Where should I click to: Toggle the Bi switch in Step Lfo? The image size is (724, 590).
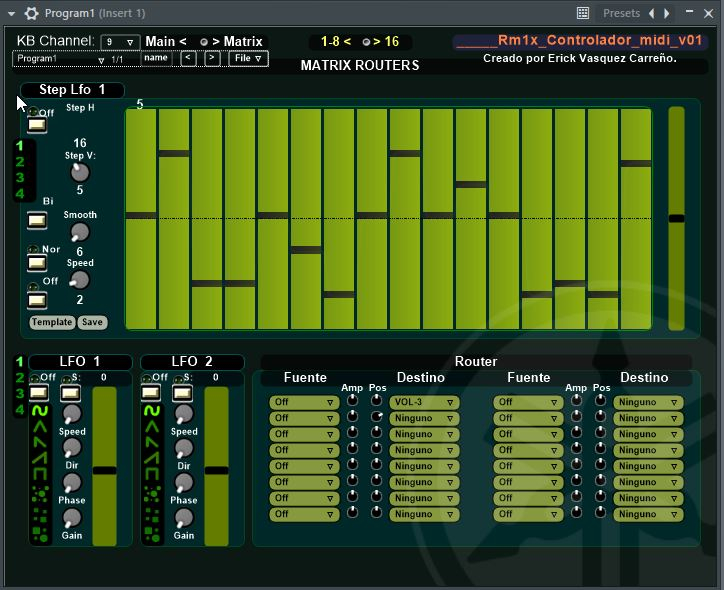(38, 220)
